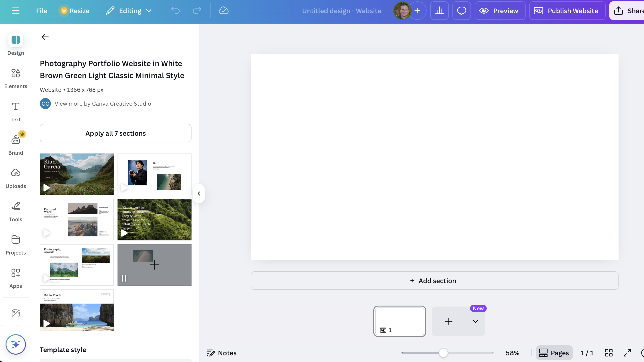Viewport: 644px width, 362px height.
Task: Play the Featured Work animation
Action: tap(46, 233)
